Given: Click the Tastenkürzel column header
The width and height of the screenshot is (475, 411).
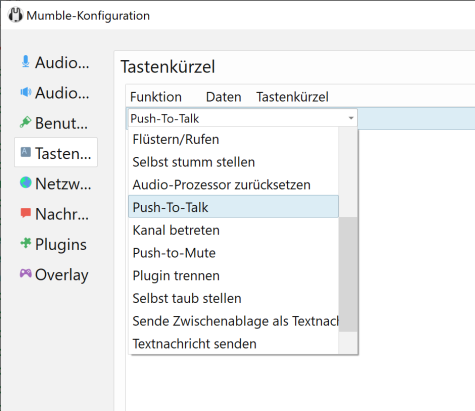Looking at the screenshot, I should (292, 97).
